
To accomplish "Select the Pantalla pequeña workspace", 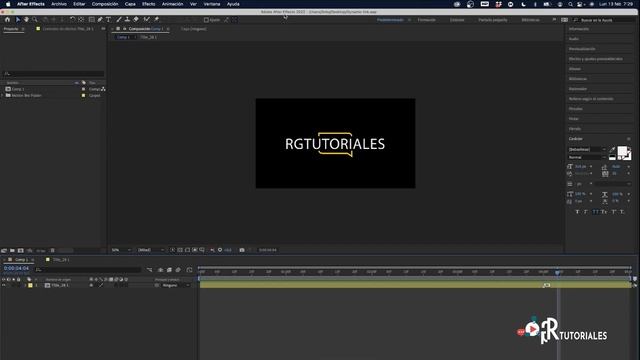I will tap(493, 20).
